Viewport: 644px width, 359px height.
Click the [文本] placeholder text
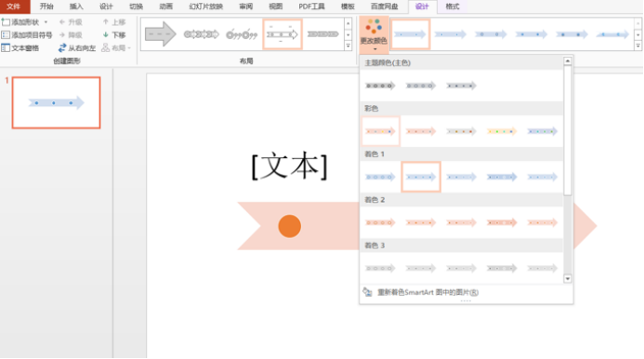click(290, 166)
